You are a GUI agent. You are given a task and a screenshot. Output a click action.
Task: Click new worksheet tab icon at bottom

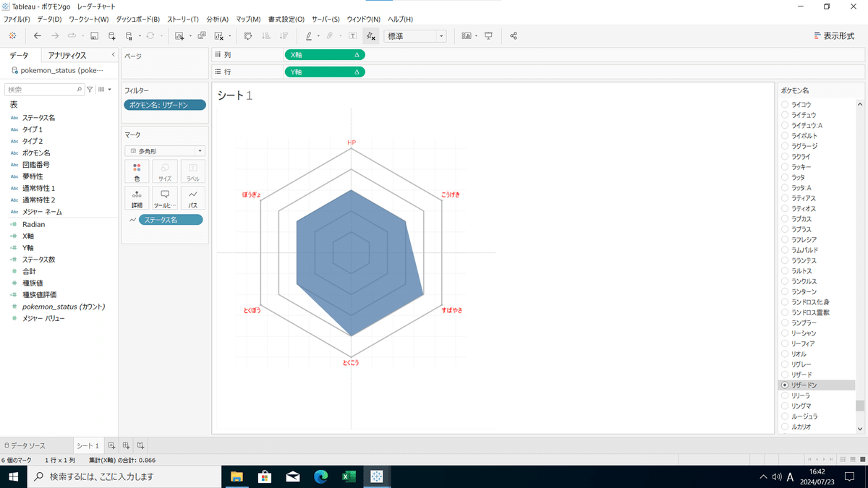click(111, 445)
